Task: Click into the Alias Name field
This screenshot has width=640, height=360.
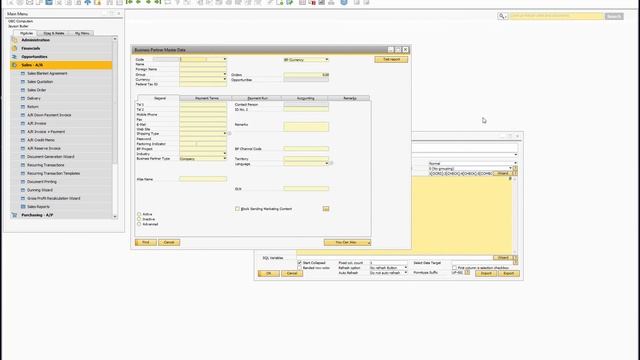Action: [203, 179]
